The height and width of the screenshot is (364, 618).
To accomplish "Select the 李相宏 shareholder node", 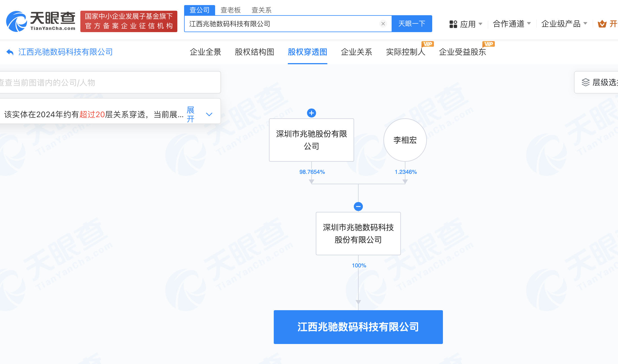I will tap(405, 140).
